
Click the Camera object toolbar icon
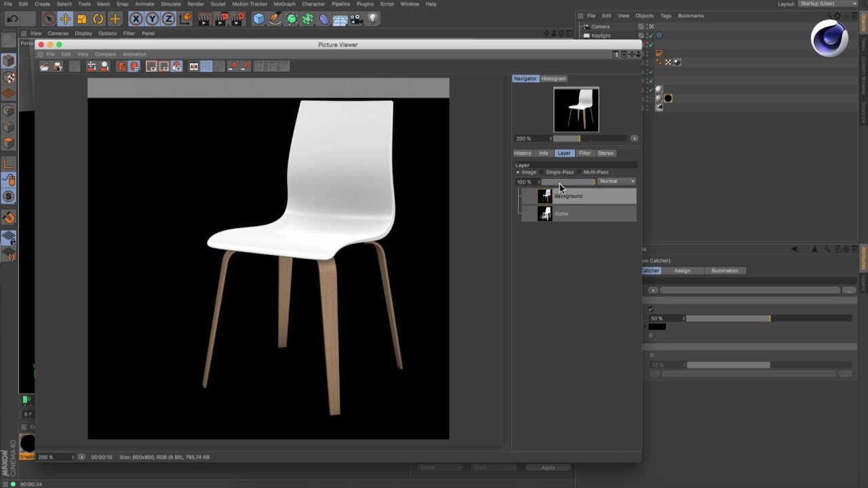357,19
